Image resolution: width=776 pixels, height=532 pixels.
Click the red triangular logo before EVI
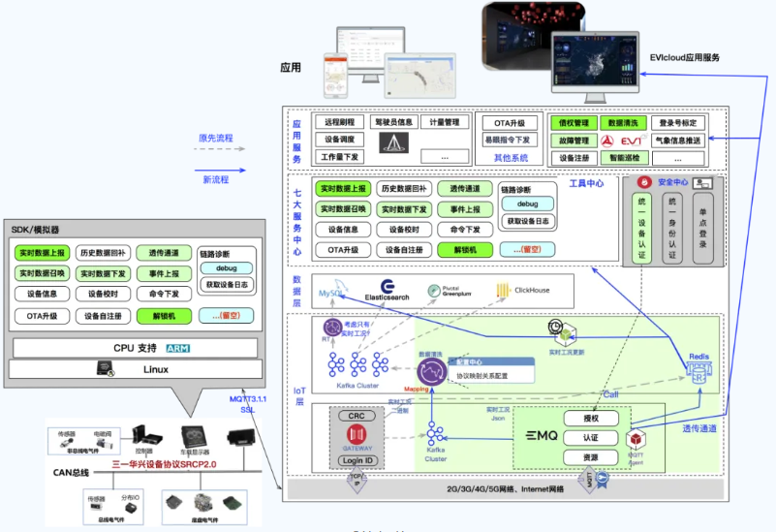[607, 141]
